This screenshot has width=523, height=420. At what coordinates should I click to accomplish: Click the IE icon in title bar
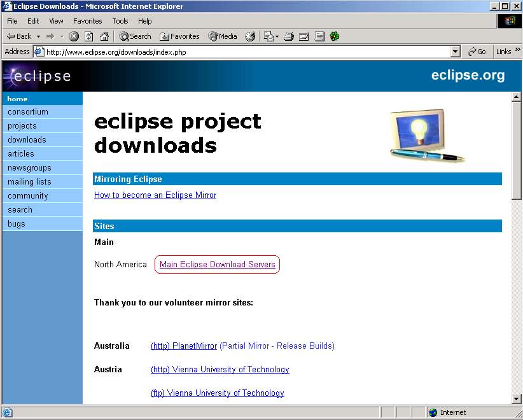point(8,6)
